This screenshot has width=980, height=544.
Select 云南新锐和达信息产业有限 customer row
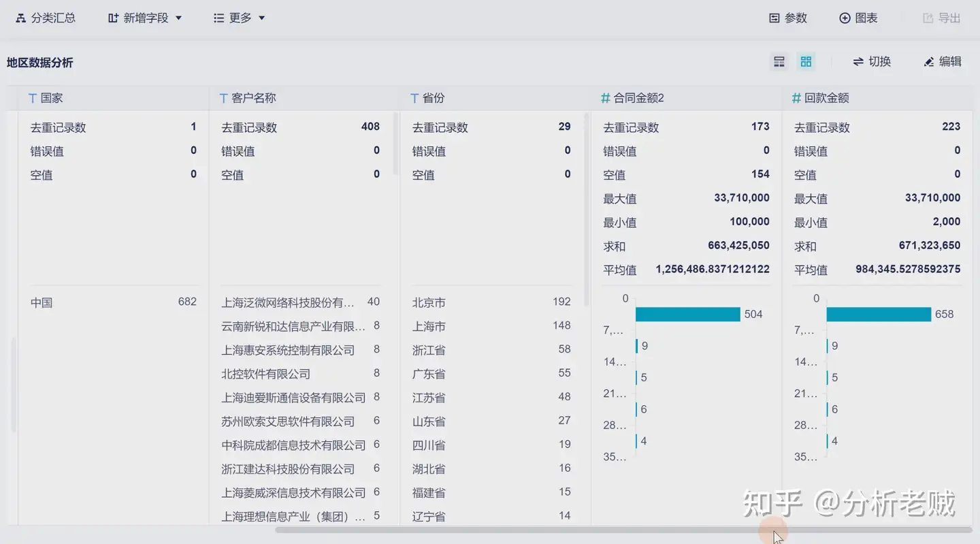coord(300,326)
